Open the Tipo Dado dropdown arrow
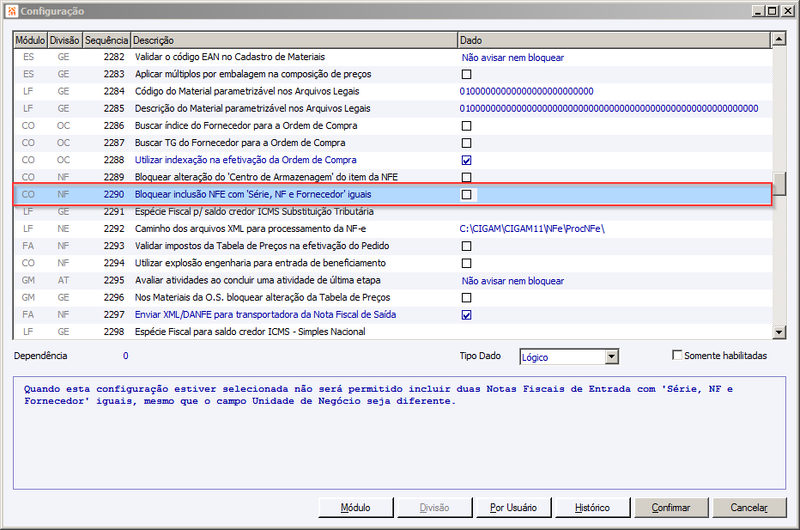The width and height of the screenshot is (800, 530). point(612,357)
